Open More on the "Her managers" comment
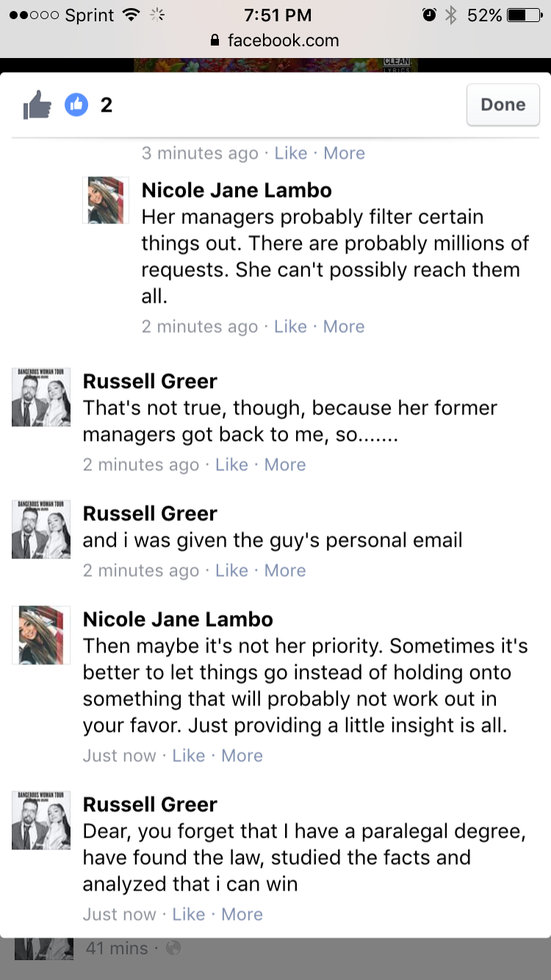The height and width of the screenshot is (980, 551). 344,326
